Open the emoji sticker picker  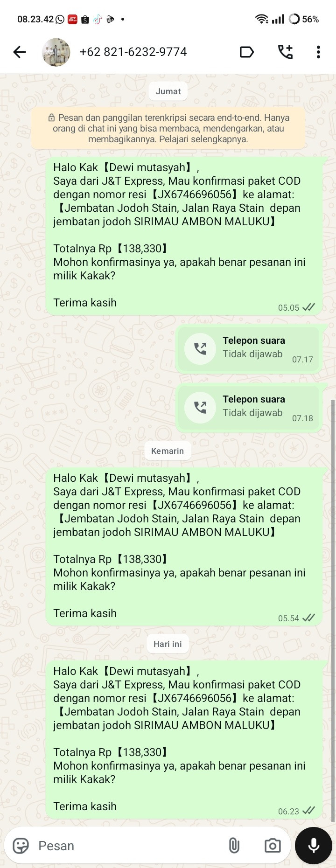click(21, 846)
